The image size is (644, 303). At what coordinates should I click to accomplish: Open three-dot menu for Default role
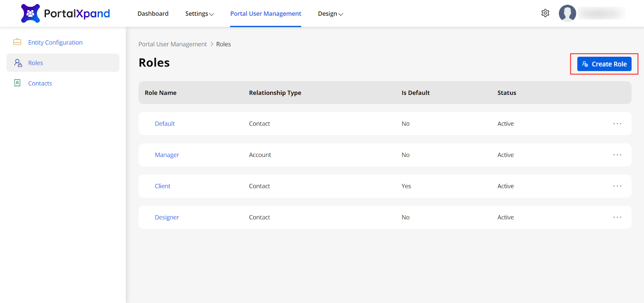617,124
